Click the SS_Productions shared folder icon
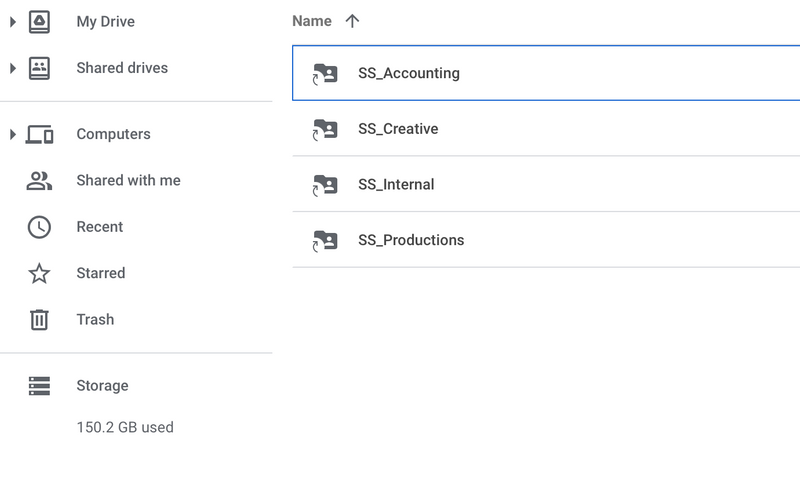This screenshot has height=486, width=800. coord(324,240)
